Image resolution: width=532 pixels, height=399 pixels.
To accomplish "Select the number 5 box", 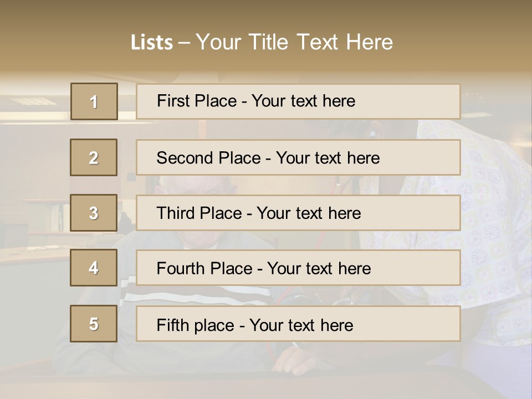I will click(94, 324).
